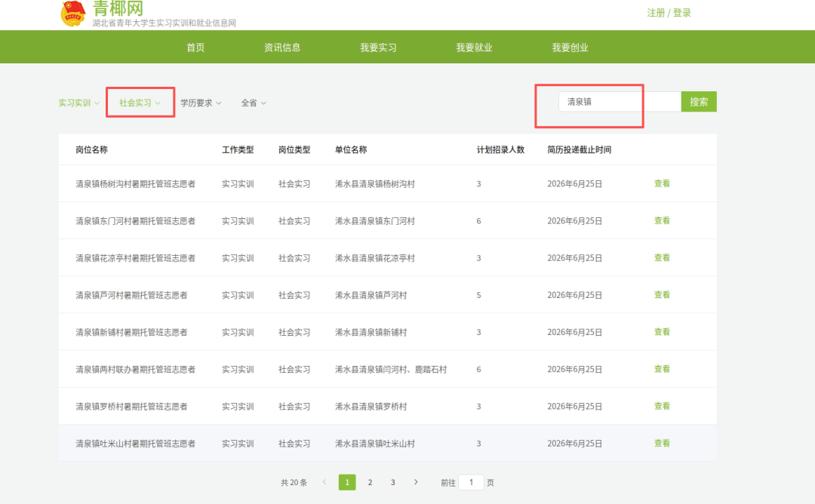Image resolution: width=815 pixels, height=504 pixels.
Task: Open 资讯信息 navigation item
Action: [x=281, y=48]
